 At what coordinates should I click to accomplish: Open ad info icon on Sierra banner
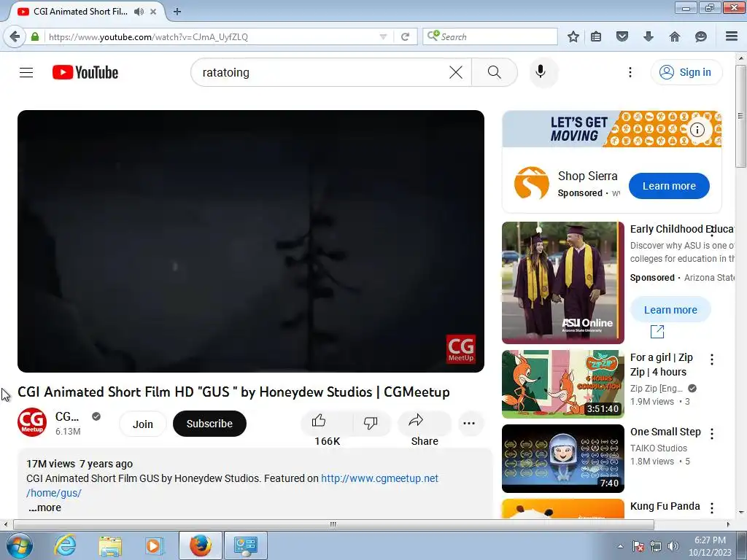tap(697, 130)
